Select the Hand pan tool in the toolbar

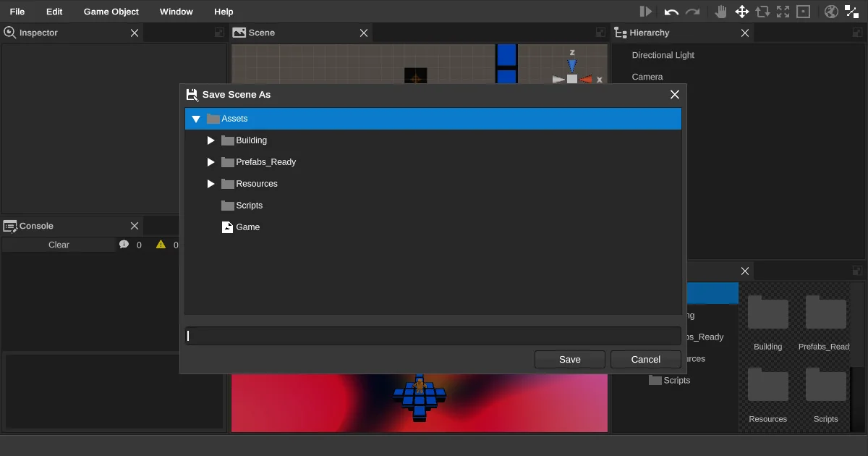[x=721, y=12]
